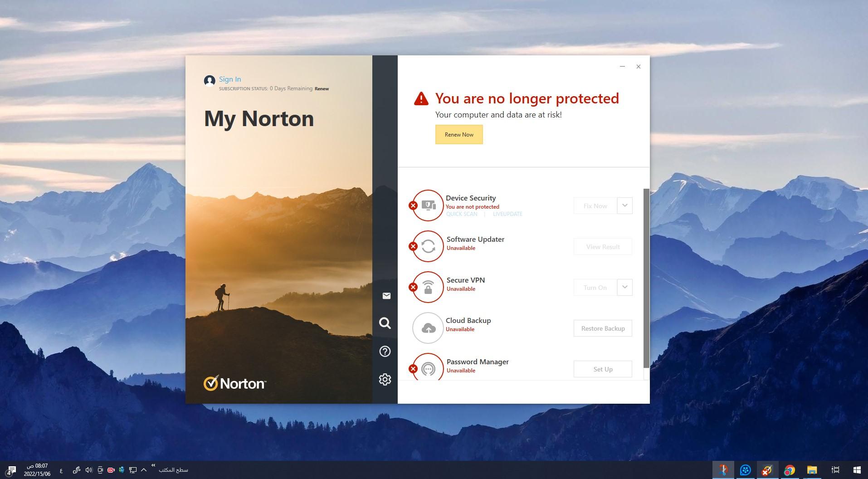Select the Software Updater circle icon
Image resolution: width=868 pixels, height=479 pixels.
coord(428,246)
